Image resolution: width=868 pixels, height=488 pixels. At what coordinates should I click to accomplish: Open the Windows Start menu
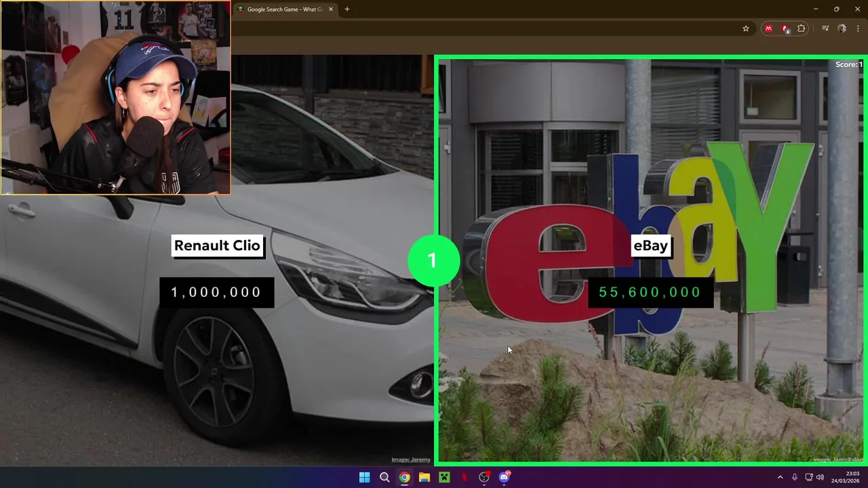[364, 477]
